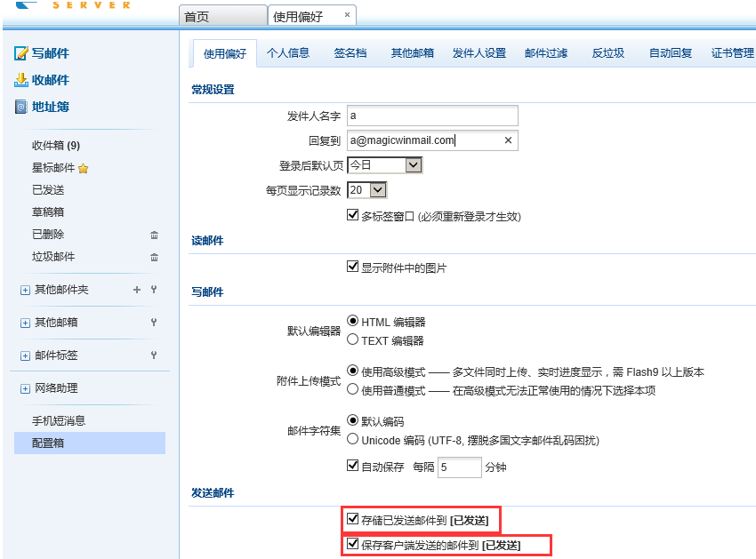Click the compose mail (写邮件) icon
This screenshot has width=756, height=559.
pos(21,53)
